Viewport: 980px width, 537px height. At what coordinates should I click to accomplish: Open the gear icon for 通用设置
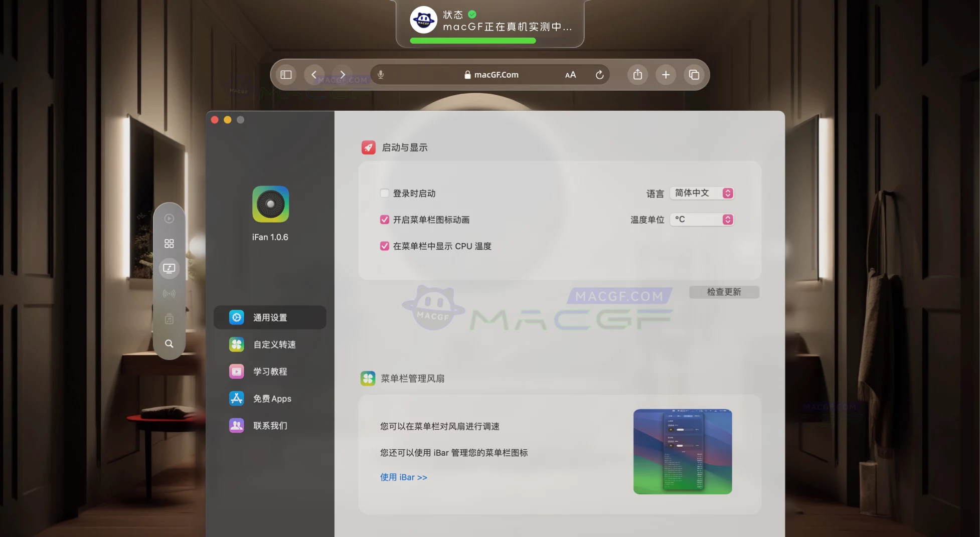[236, 317]
